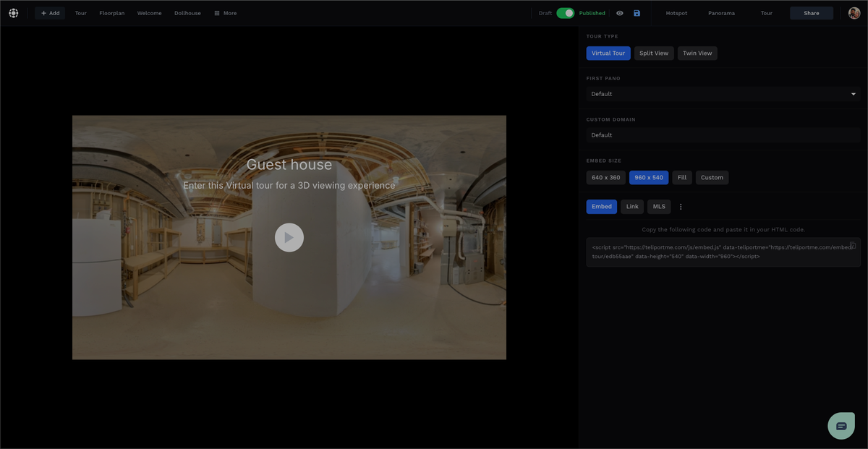Open the Dollhouse menu item
This screenshot has width=868, height=449.
pos(187,13)
